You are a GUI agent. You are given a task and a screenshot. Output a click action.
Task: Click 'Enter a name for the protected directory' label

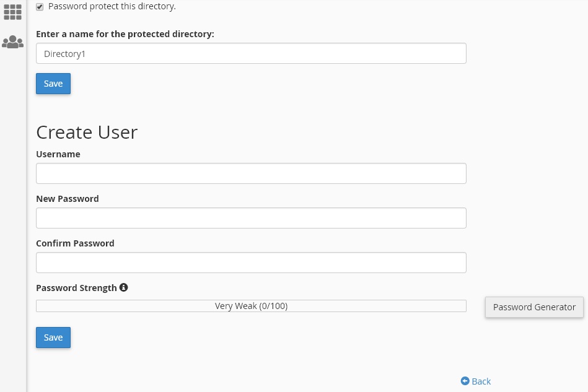point(125,34)
